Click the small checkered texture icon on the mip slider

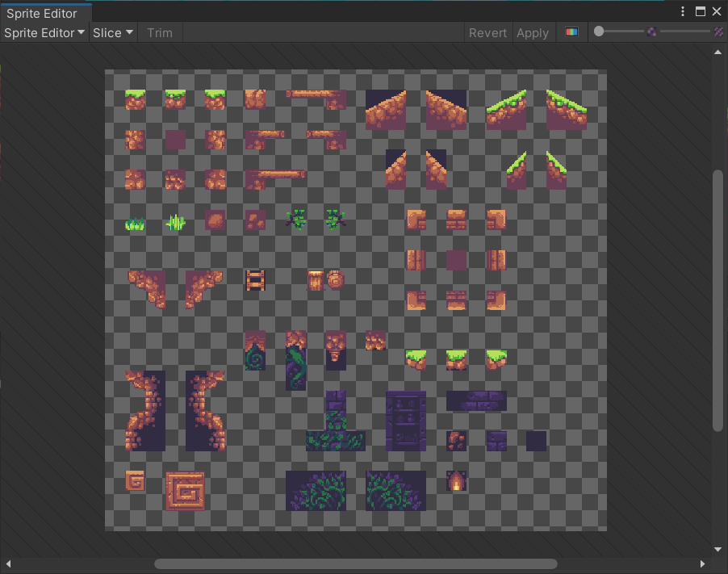click(x=651, y=31)
